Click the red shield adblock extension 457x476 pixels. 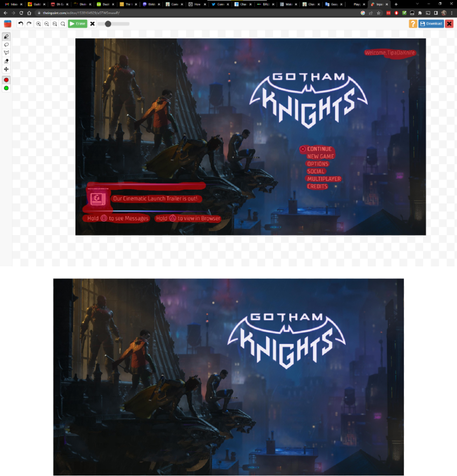pyautogui.click(x=396, y=13)
